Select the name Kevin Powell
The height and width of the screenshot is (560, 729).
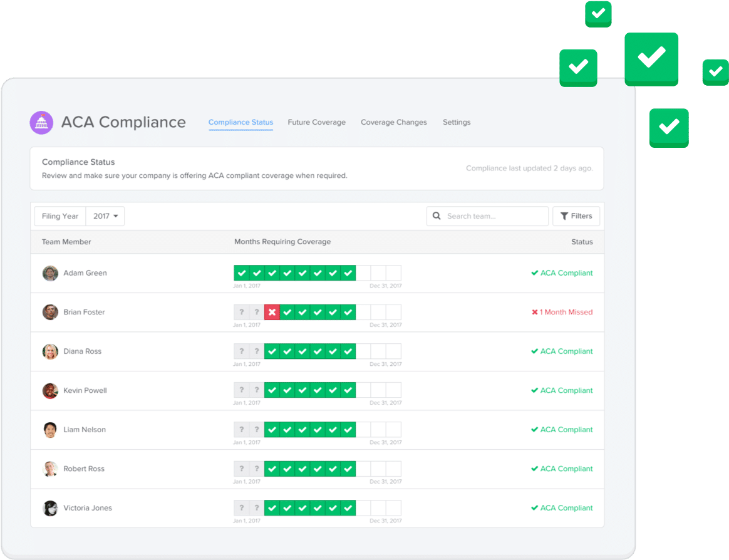[x=85, y=390]
